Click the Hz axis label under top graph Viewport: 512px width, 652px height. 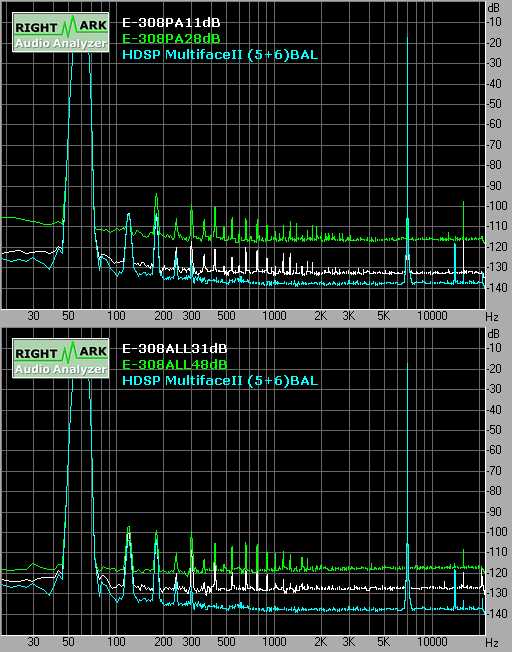(x=492, y=316)
